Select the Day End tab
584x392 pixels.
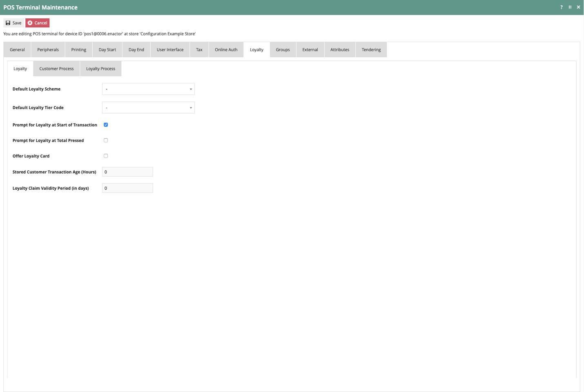click(136, 50)
